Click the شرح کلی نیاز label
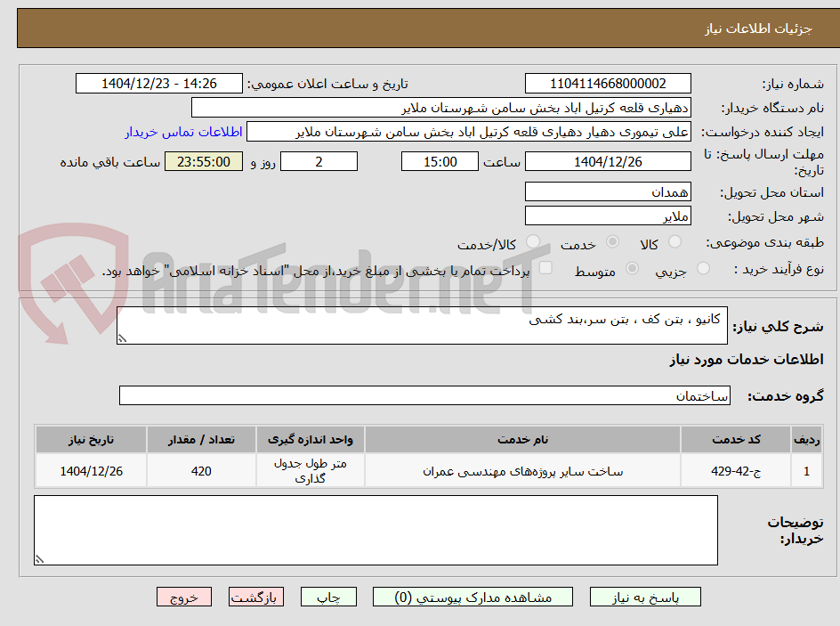This screenshot has height=626, width=840. [x=778, y=327]
